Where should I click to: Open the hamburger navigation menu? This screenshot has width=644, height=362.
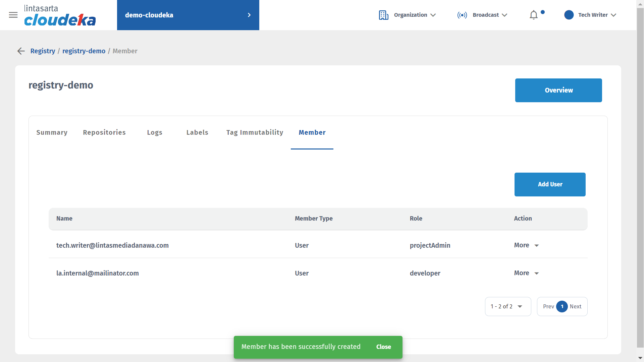coord(13,15)
